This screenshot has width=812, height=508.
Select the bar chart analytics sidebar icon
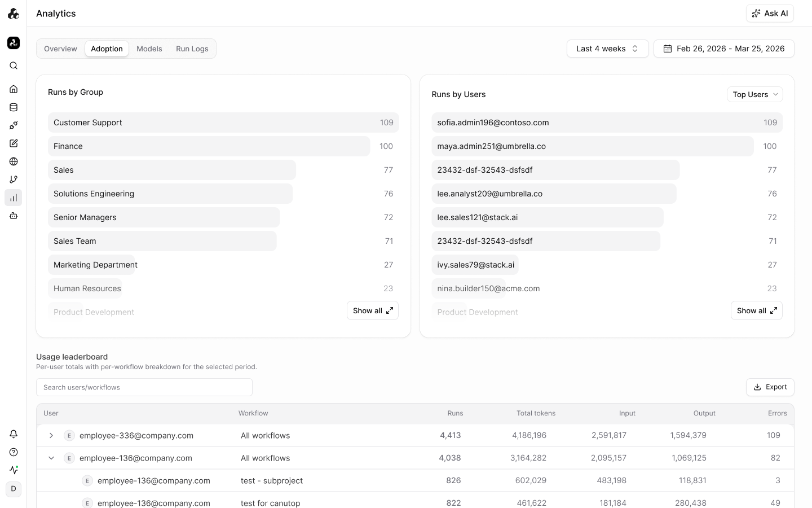pyautogui.click(x=14, y=198)
